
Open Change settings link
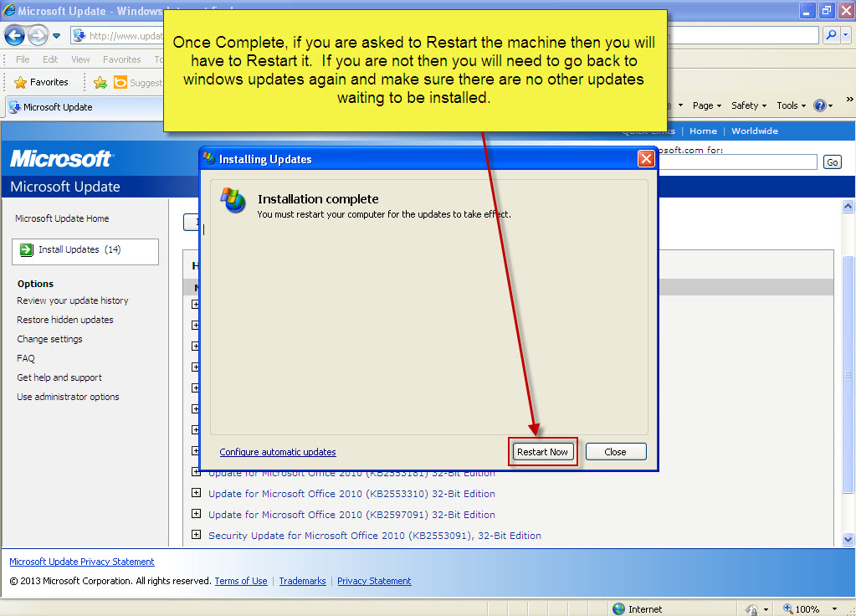[x=49, y=339]
